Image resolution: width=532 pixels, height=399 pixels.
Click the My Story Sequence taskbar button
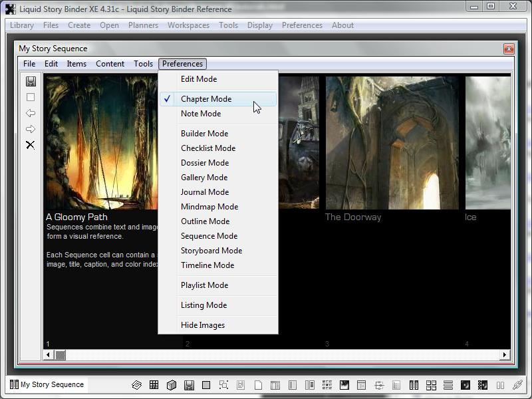(x=47, y=384)
